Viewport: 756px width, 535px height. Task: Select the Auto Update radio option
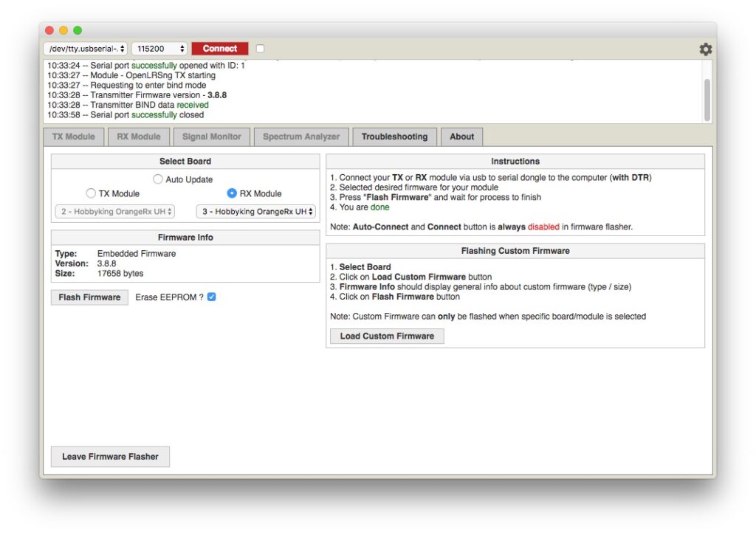158,179
